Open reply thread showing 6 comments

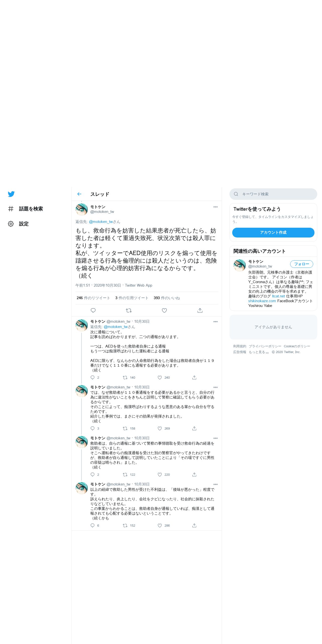[x=93, y=525]
